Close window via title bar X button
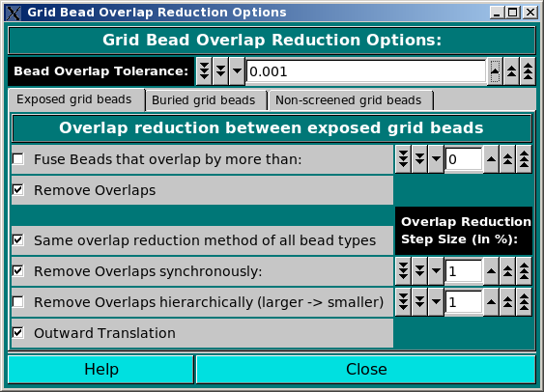Viewport: 544px width, 392px height. [530, 13]
